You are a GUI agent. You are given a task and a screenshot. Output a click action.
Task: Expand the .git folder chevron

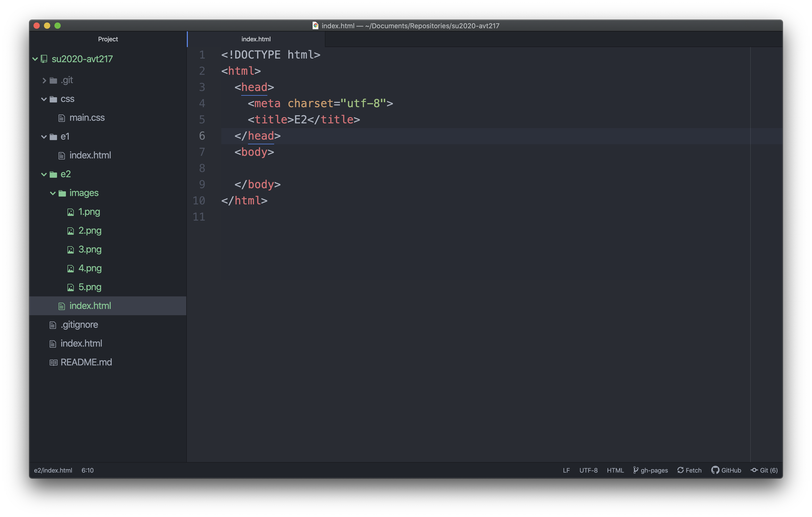[x=44, y=80]
